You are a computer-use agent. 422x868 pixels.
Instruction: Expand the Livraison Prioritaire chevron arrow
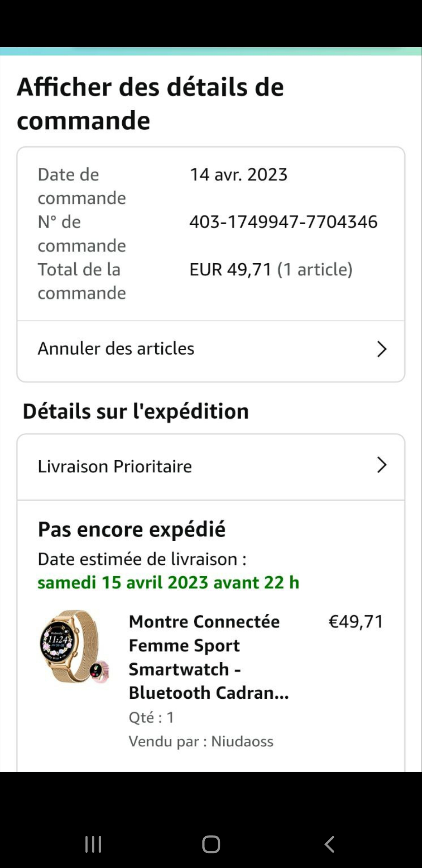click(381, 465)
